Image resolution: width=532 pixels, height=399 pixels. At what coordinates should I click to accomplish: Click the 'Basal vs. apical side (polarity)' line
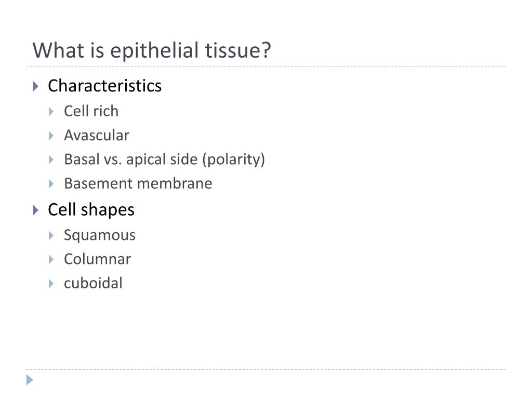pos(165,159)
